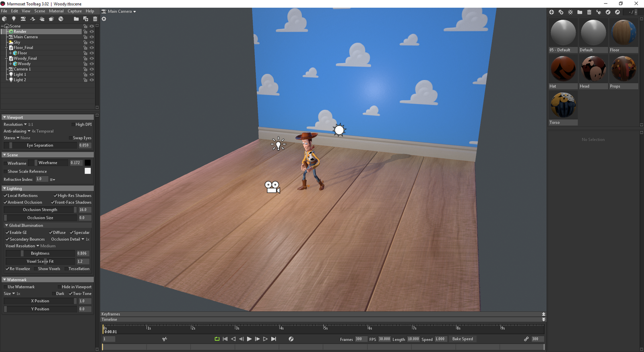Import material with inward arrow icon
The height and width of the screenshot is (352, 644).
[608, 12]
